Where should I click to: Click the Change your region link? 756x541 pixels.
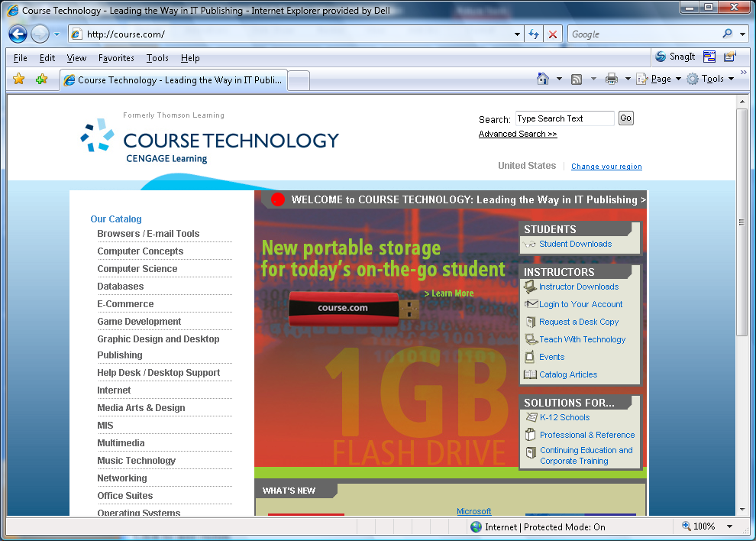pos(606,167)
